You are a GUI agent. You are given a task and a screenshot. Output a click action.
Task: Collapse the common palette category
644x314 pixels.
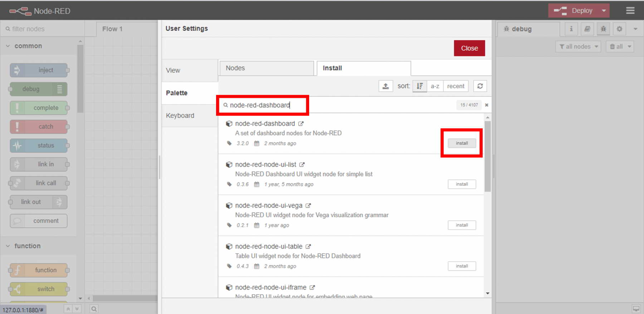click(x=8, y=46)
